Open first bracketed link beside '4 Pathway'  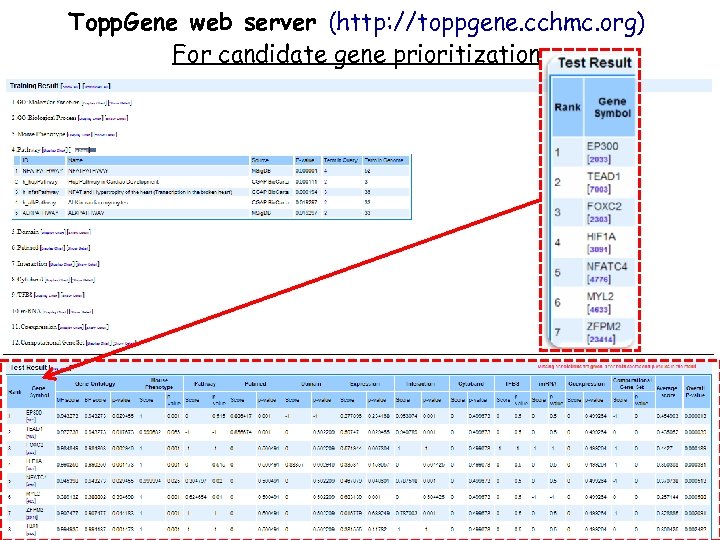tap(55, 150)
